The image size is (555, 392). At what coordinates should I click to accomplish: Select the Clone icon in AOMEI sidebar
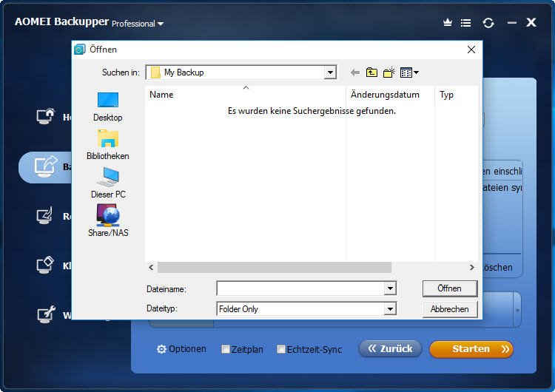pyautogui.click(x=45, y=265)
